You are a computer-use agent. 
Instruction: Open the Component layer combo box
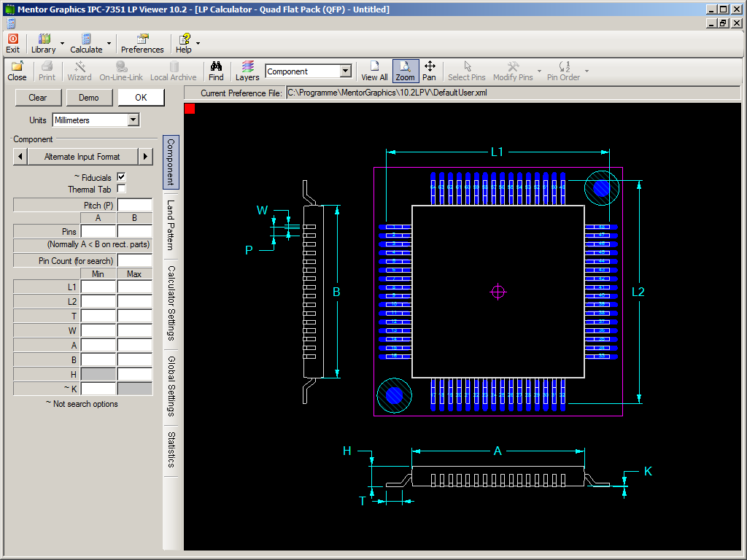(309, 71)
